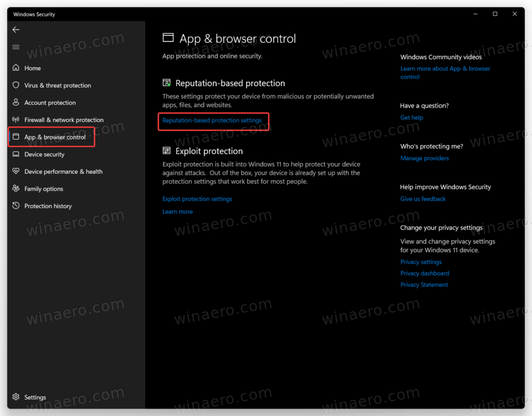This screenshot has height=416, width=532.
Task: Click Learn more under Exploit protection
Action: tap(177, 211)
